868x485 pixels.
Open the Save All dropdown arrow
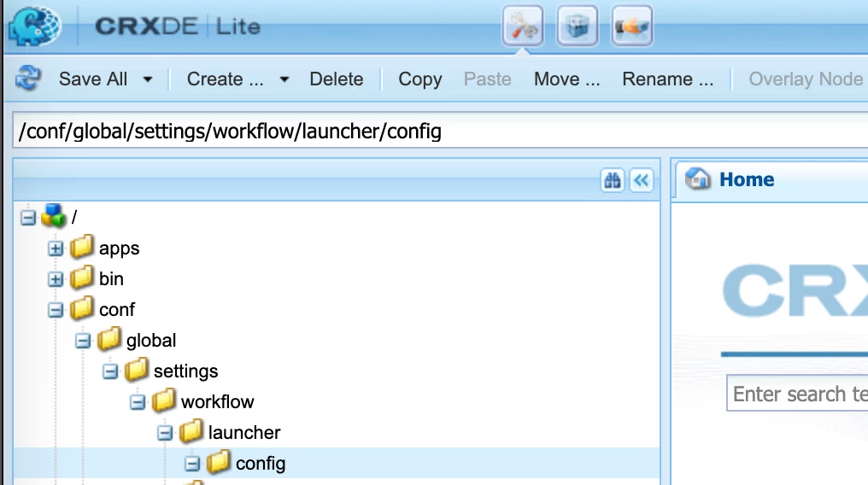coord(148,79)
